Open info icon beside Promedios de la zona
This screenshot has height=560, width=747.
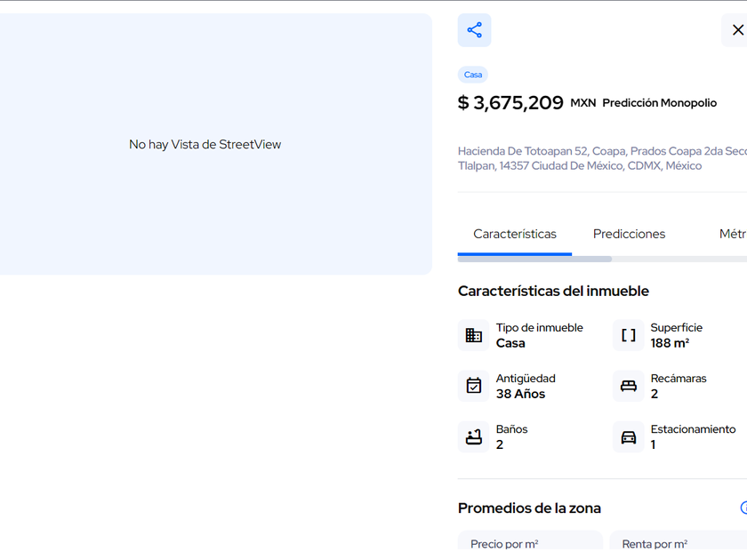[743, 508]
